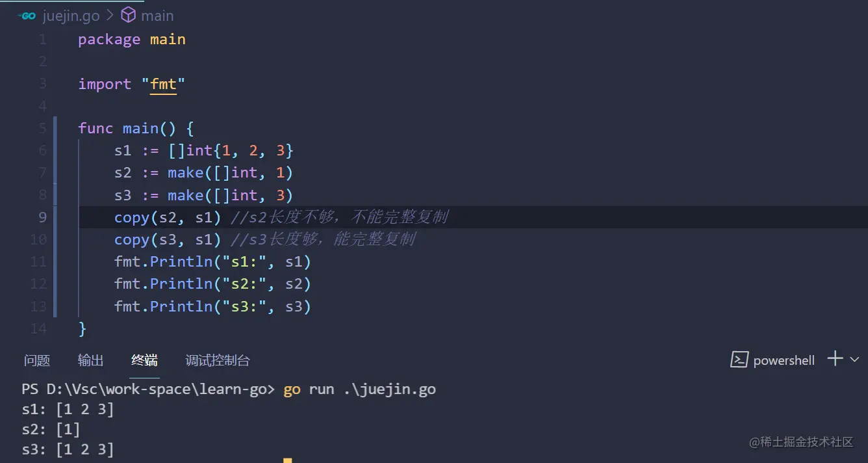This screenshot has height=463, width=868.
Task: Click terminal output 's3: [1 2 3]'
Action: [x=68, y=449]
